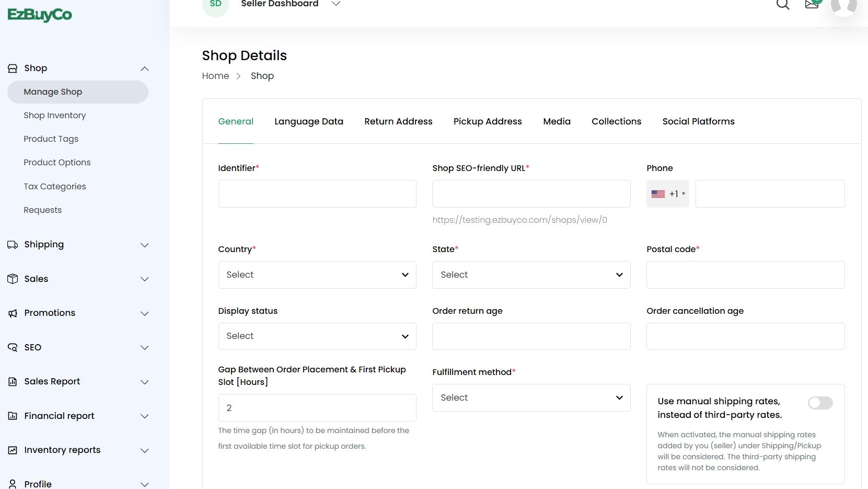The height and width of the screenshot is (489, 868).
Task: Expand the SEO sidebar section
Action: pos(145,348)
